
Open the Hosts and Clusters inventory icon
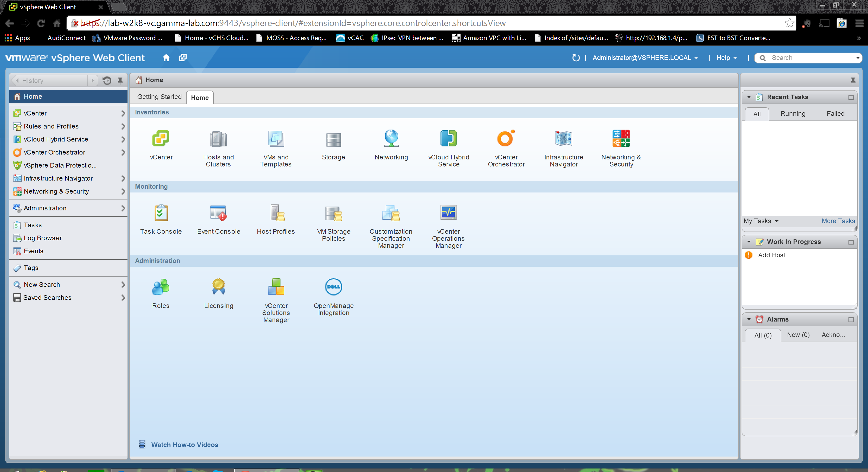click(x=218, y=139)
